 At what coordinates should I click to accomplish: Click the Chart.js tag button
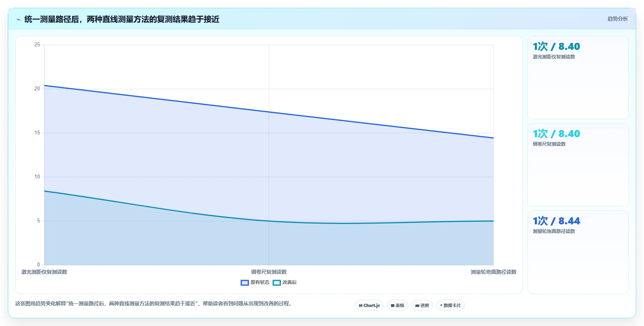coord(369,305)
